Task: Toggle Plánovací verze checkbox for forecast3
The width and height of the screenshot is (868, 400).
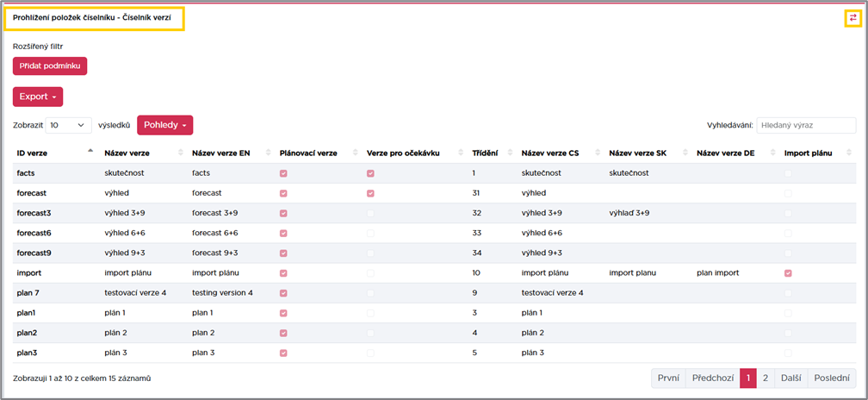Action: coord(283,213)
